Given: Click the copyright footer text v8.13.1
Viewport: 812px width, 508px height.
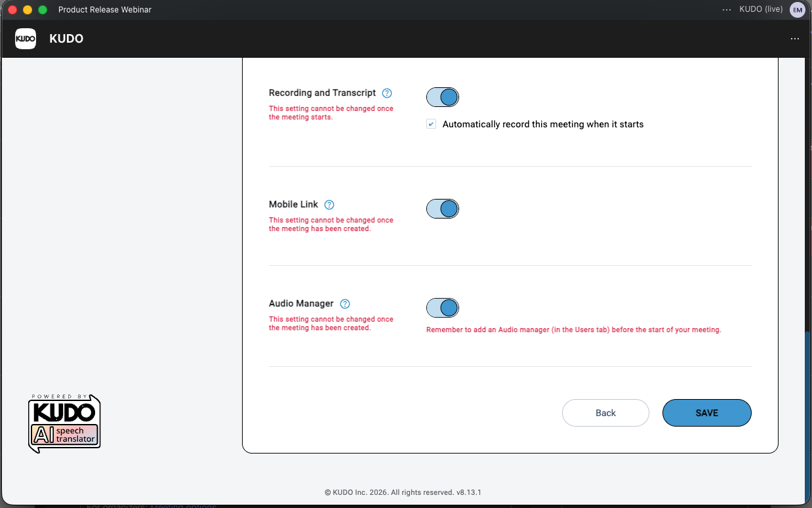Looking at the screenshot, I should (x=403, y=492).
